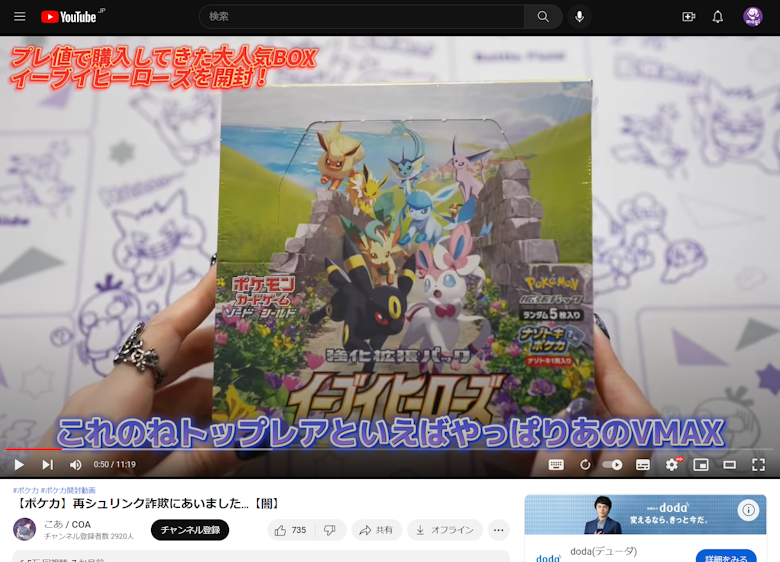The width and height of the screenshot is (780, 562).
Task: Start voice search with microphone
Action: pyautogui.click(x=580, y=17)
